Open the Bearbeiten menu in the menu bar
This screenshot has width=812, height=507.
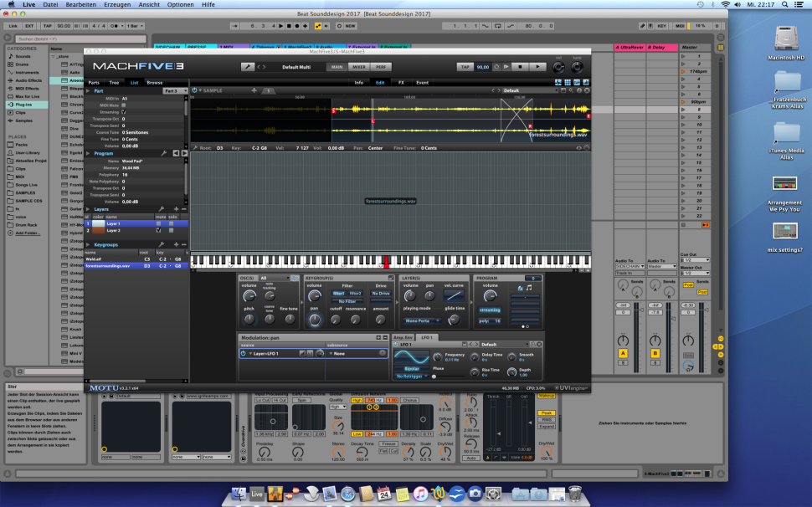(x=81, y=5)
